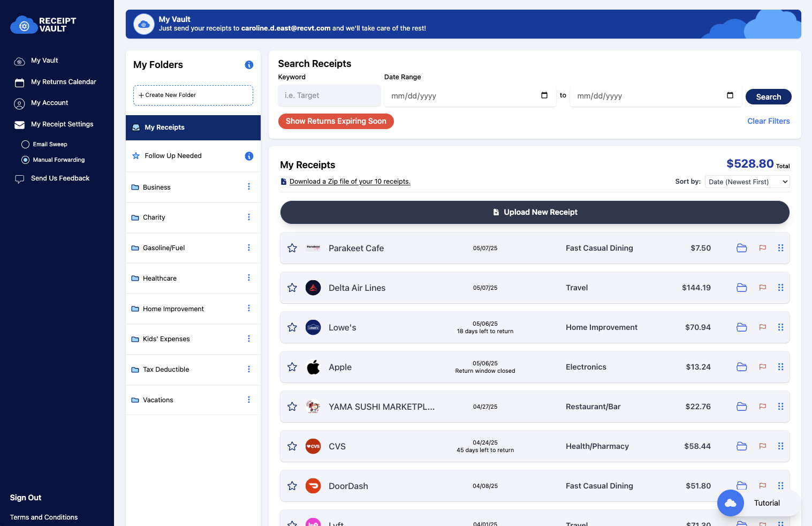Open the folder icon on Parakeet Cafe receipt
This screenshot has height=526, width=812.
[x=741, y=248]
